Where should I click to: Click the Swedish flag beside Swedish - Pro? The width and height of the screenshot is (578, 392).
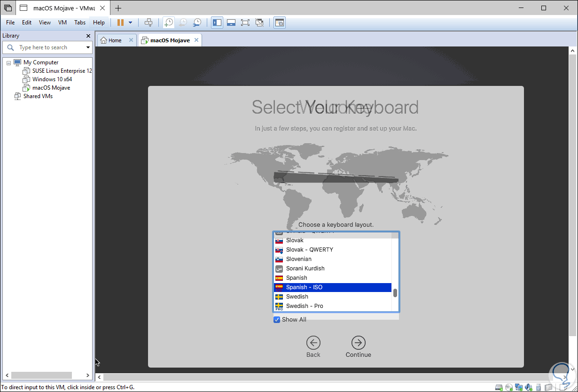[x=279, y=306]
